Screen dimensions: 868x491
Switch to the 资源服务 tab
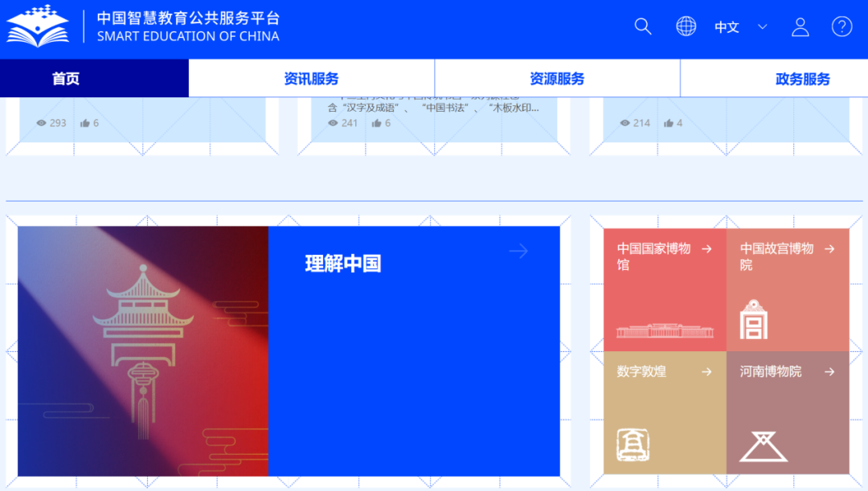(x=558, y=79)
